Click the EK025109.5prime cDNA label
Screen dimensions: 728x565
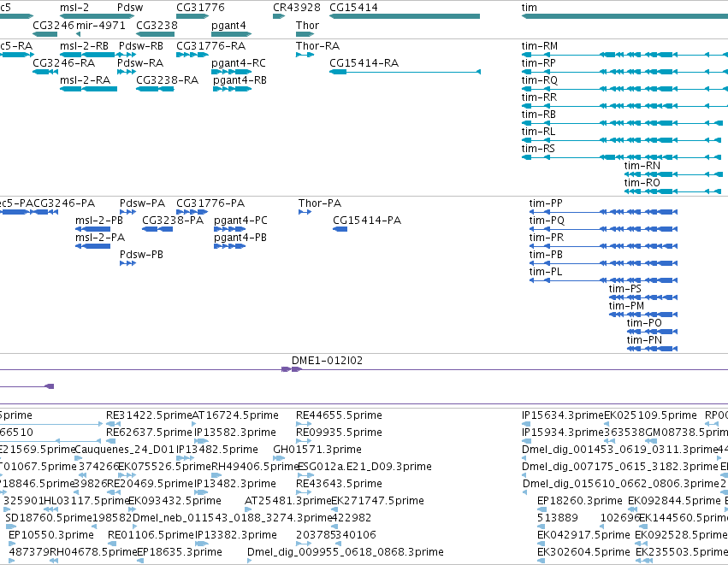pyautogui.click(x=650, y=415)
